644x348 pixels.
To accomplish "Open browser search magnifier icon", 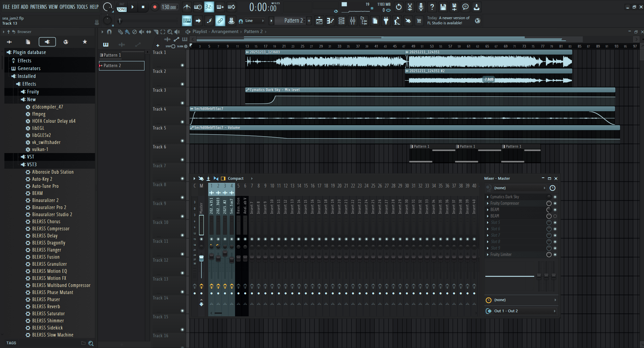I will (x=91, y=343).
